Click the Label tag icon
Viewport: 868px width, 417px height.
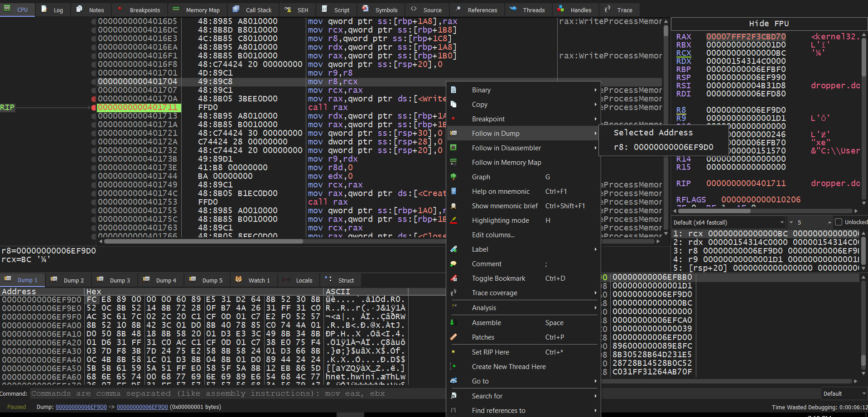tap(453, 249)
